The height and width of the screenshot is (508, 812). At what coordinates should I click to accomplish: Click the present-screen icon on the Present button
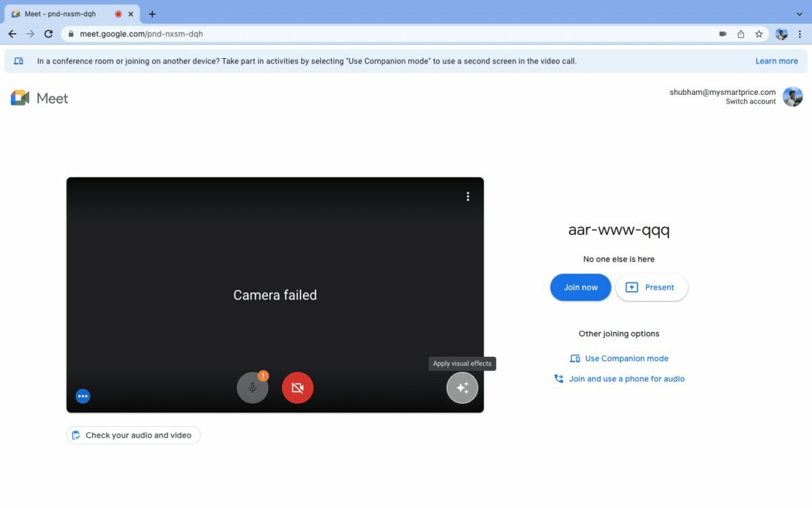pos(633,287)
